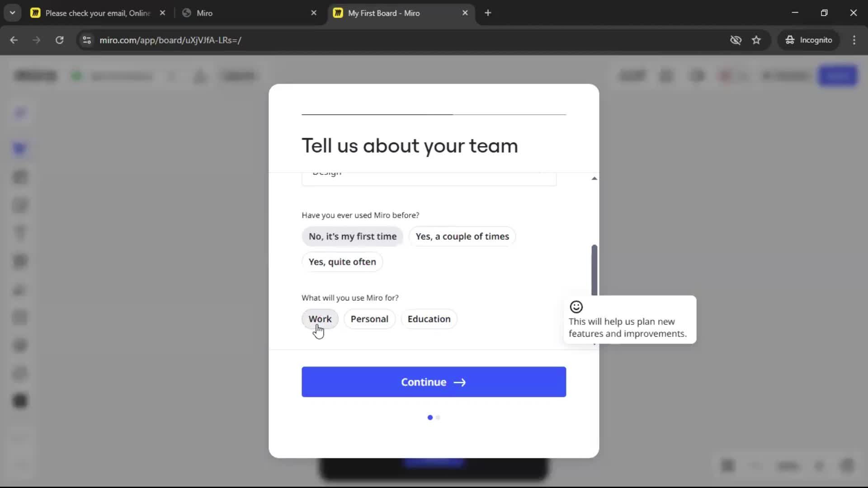Close the 'My First Board' tab

pos(465,13)
